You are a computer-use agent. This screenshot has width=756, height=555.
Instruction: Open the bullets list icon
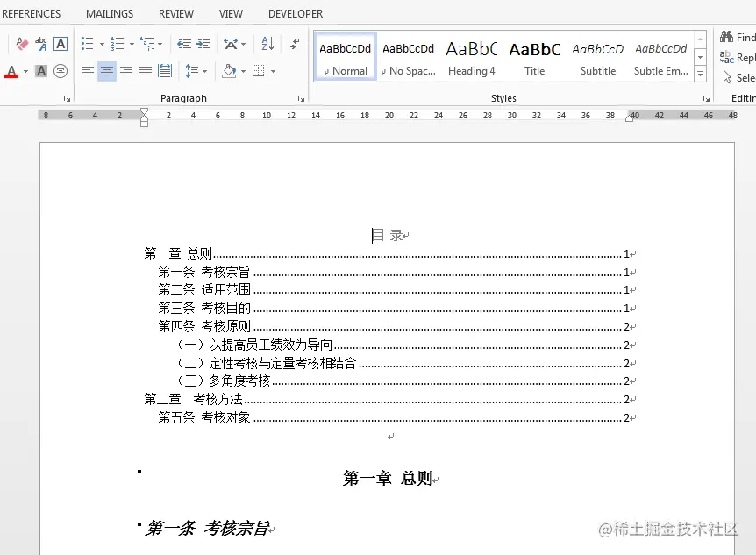[x=89, y=43]
